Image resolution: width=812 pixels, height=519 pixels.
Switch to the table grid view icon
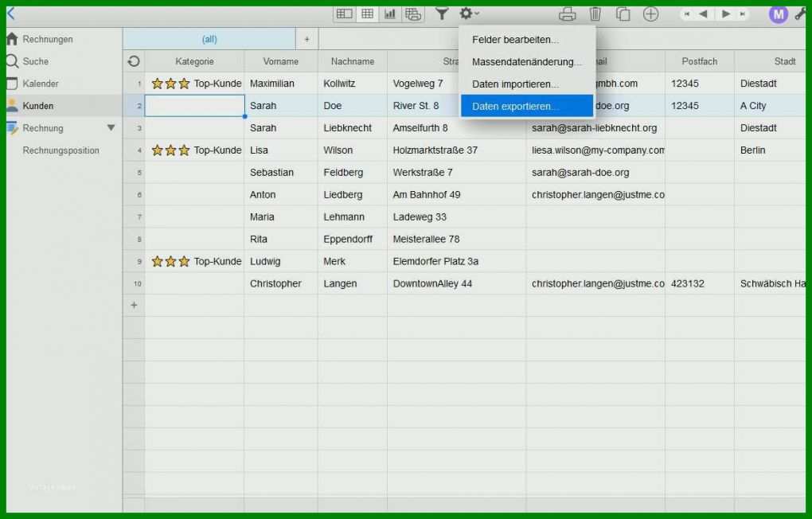pos(367,14)
